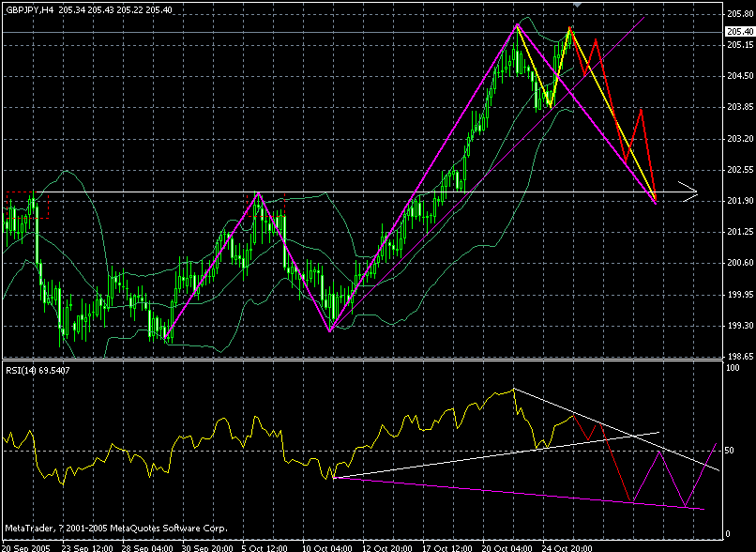This screenshot has width=756, height=552.
Task: Click the RSI(14) 69.5407 indicator label
Action: (x=38, y=371)
